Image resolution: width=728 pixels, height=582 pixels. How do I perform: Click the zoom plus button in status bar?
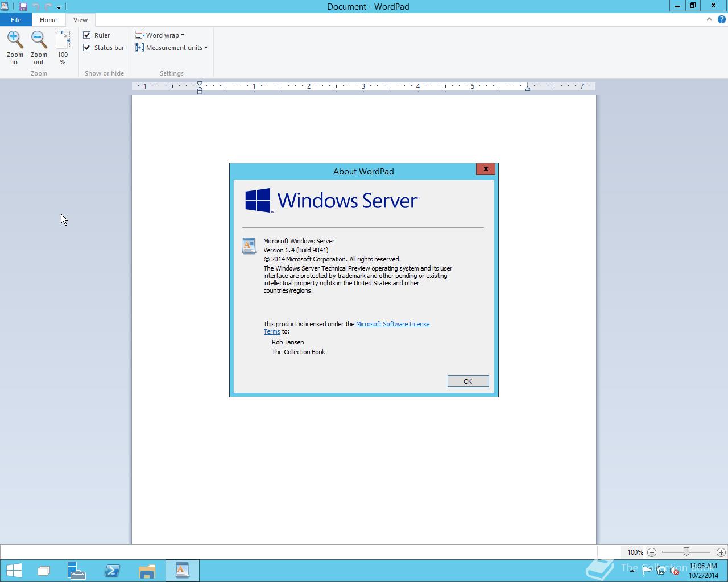[721, 552]
